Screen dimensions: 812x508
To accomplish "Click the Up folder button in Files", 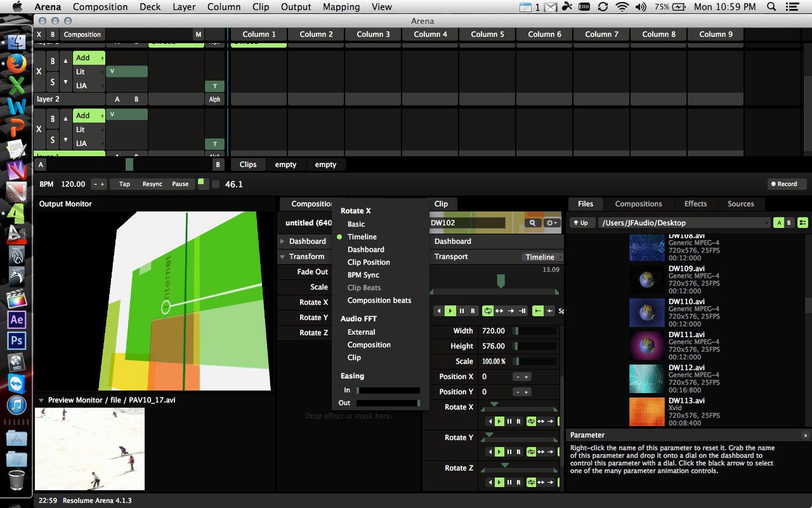I will tap(583, 223).
